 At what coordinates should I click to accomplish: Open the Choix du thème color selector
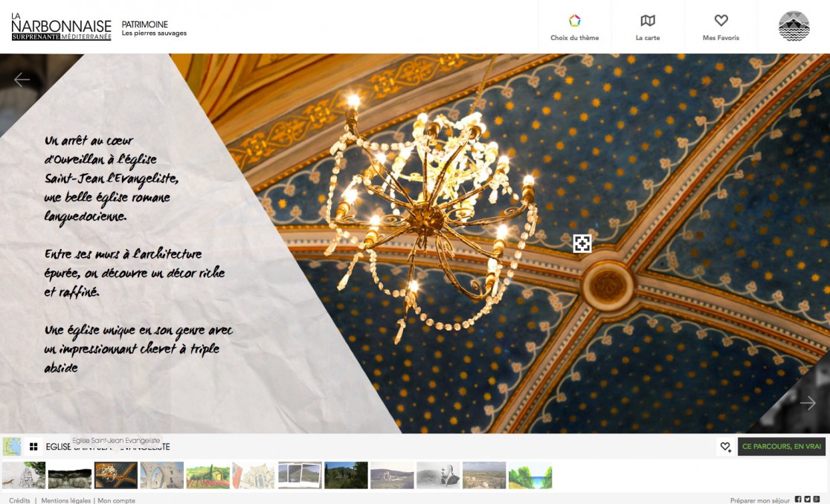tap(574, 27)
